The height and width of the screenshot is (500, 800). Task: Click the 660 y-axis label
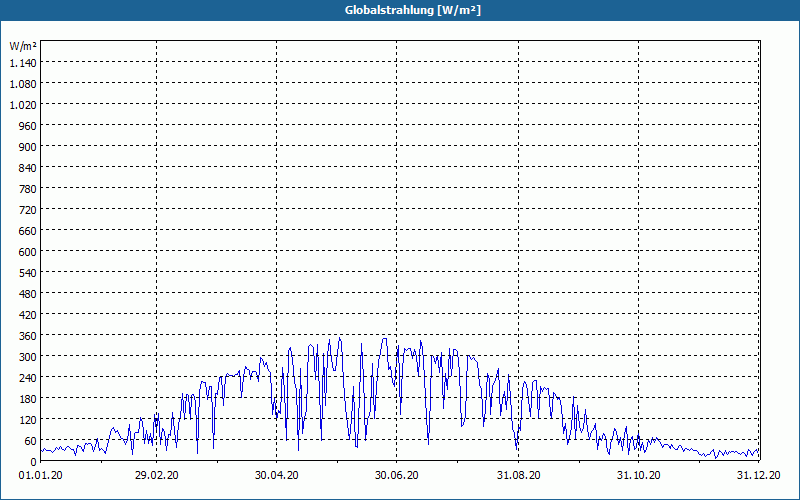tap(29, 231)
